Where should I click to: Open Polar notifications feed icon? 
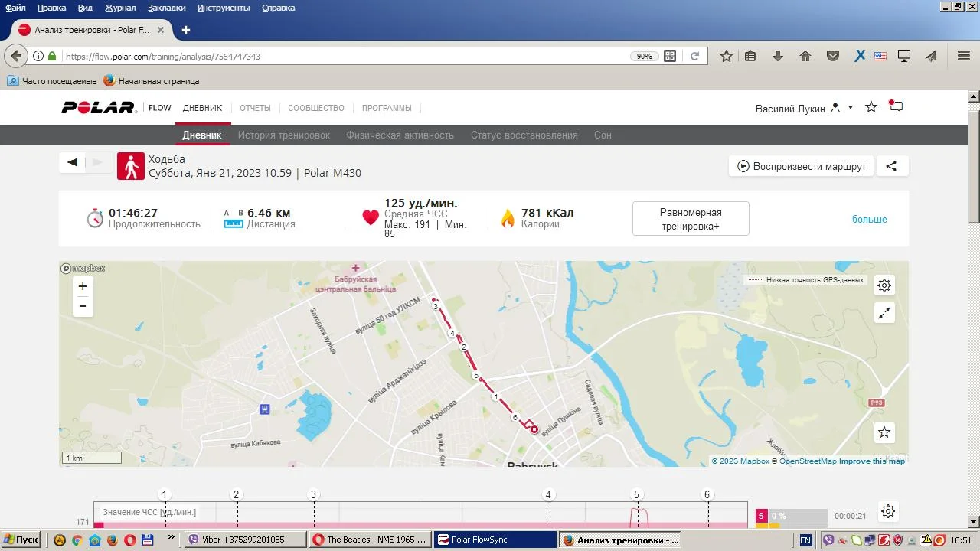[896, 106]
